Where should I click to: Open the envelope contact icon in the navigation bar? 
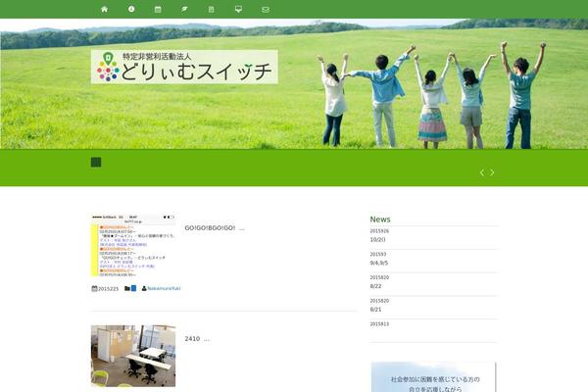coord(266,10)
